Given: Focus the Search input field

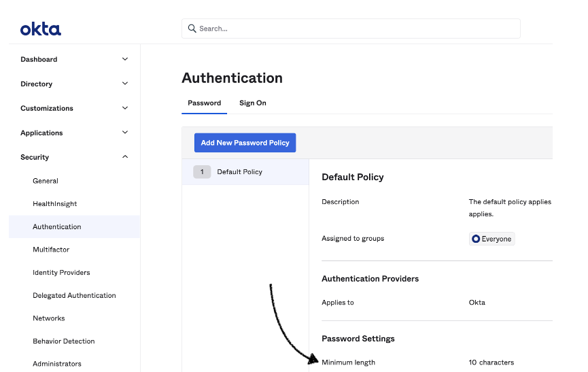Looking at the screenshot, I should coord(351,29).
